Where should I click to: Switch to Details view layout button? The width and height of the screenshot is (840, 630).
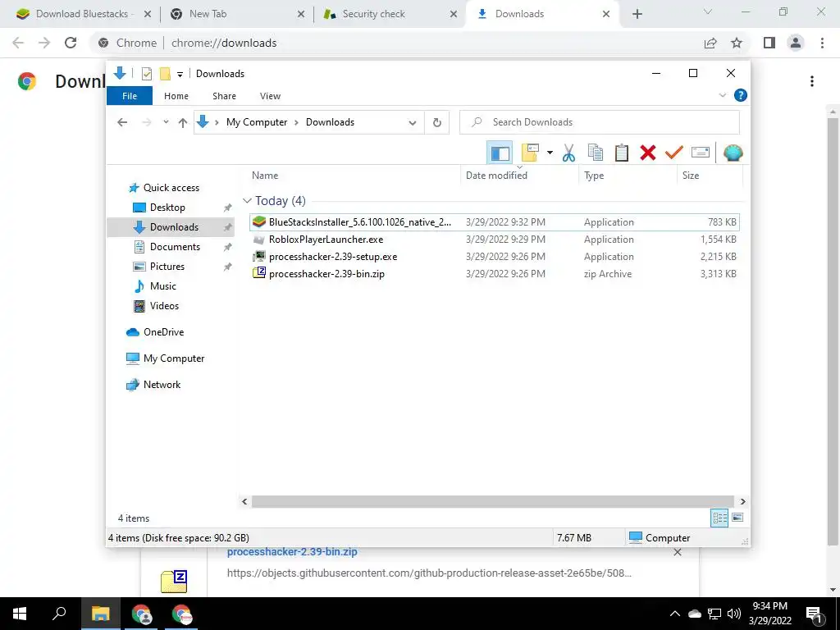coord(719,518)
